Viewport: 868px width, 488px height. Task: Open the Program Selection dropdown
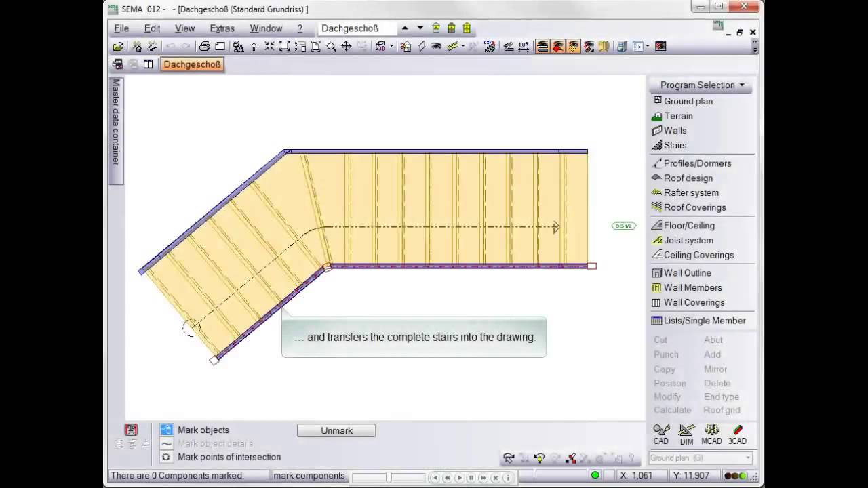702,85
